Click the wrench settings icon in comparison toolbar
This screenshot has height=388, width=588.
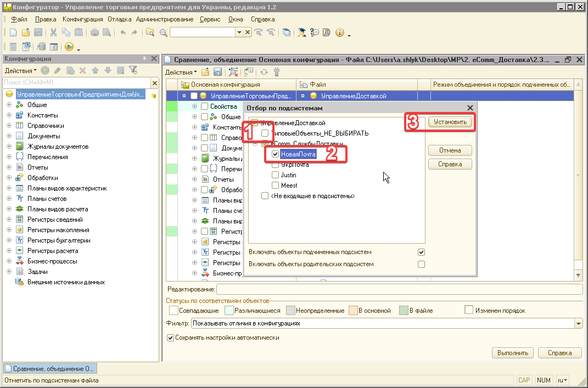coord(276,72)
